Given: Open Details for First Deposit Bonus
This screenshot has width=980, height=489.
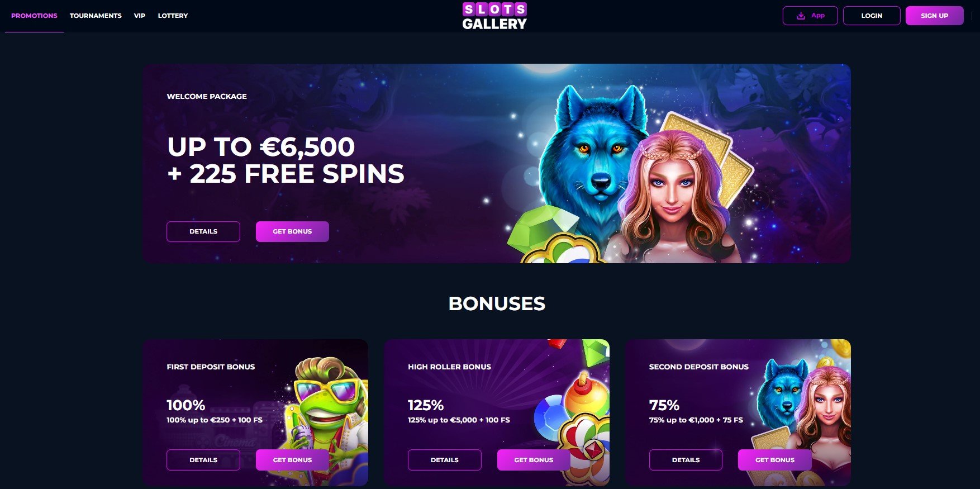Looking at the screenshot, I should point(203,460).
